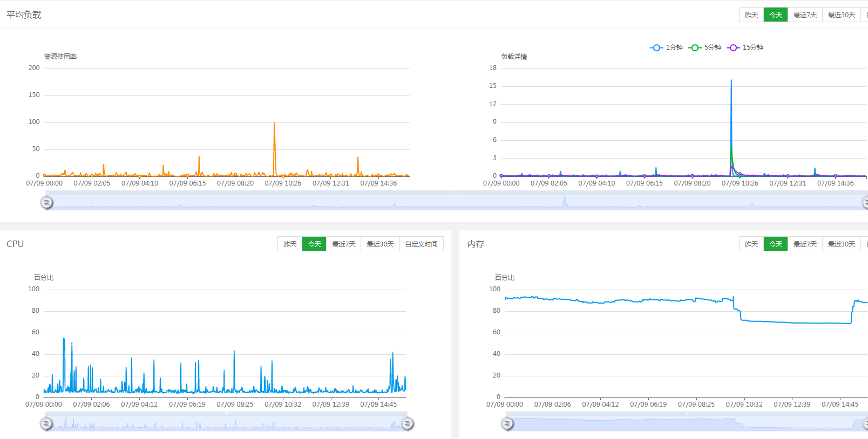Screen dimensions: 868x439
Task: Click the left zoom handle of 平均负载 slider
Action: tap(46, 202)
